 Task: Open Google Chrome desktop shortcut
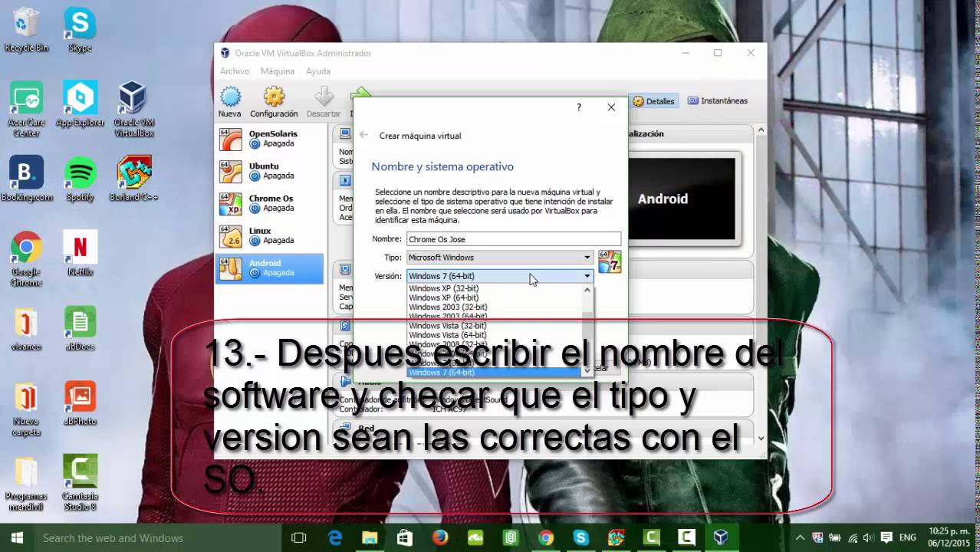point(26,258)
